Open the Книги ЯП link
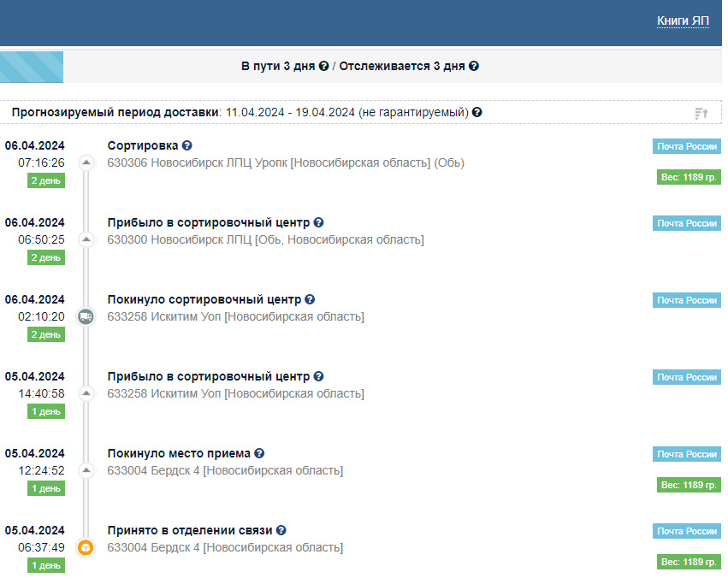 [x=683, y=21]
